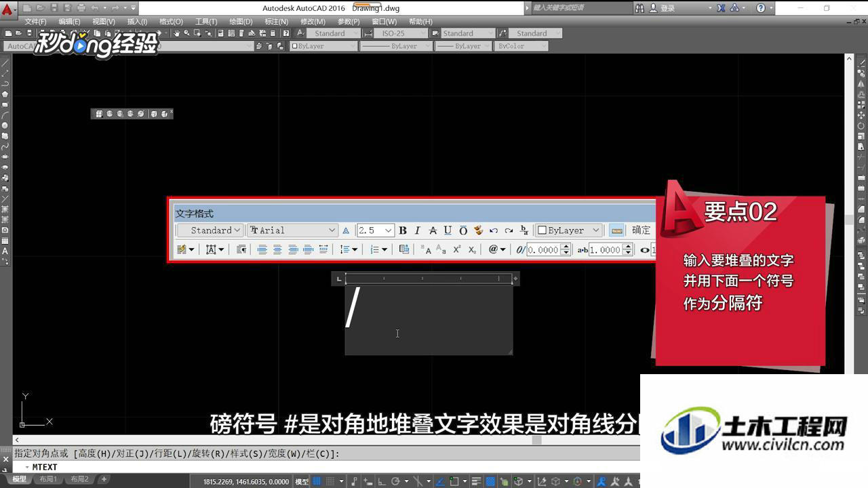
Task: Toggle italic text formatting
Action: tap(417, 230)
